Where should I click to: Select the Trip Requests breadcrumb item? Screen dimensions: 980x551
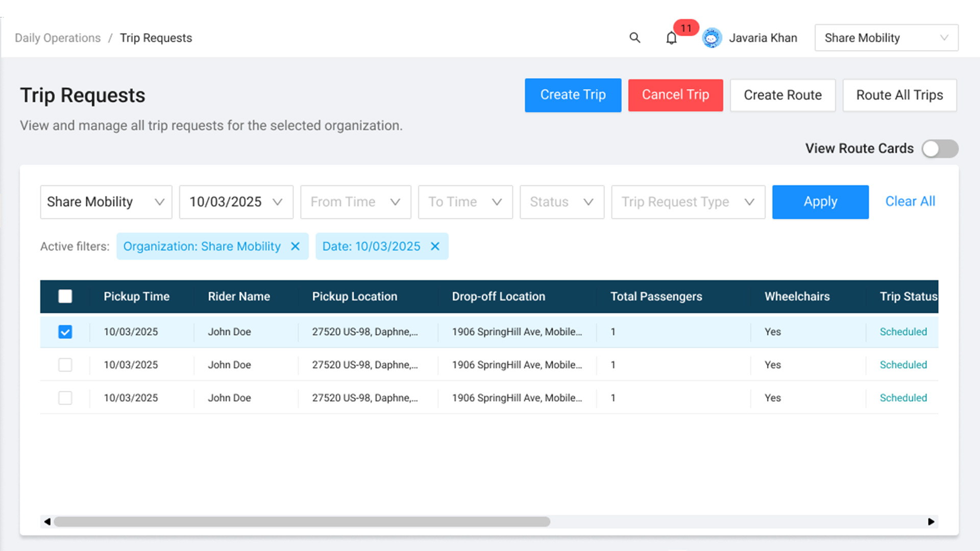click(x=156, y=37)
